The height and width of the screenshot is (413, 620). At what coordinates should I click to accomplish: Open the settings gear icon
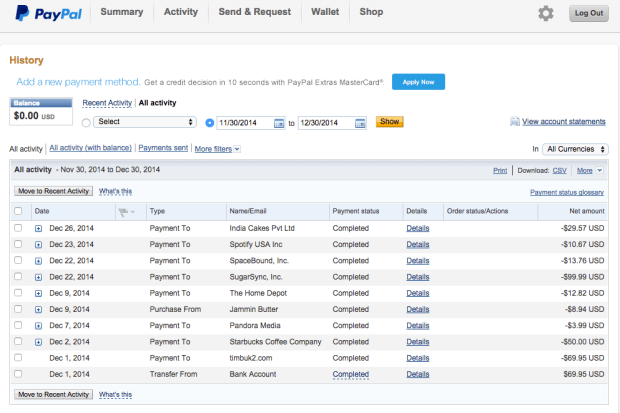click(546, 13)
